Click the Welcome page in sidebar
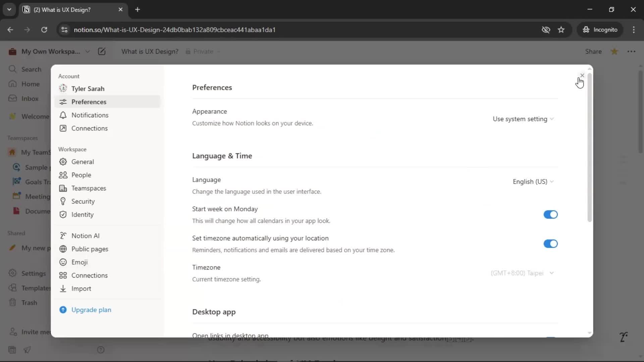This screenshot has width=644, height=362. (x=30, y=116)
